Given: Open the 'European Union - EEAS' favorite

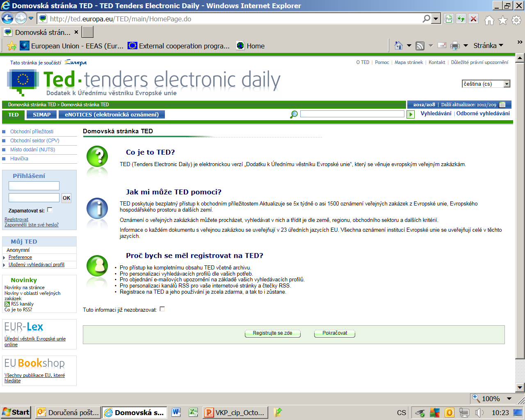Looking at the screenshot, I should [x=72, y=46].
